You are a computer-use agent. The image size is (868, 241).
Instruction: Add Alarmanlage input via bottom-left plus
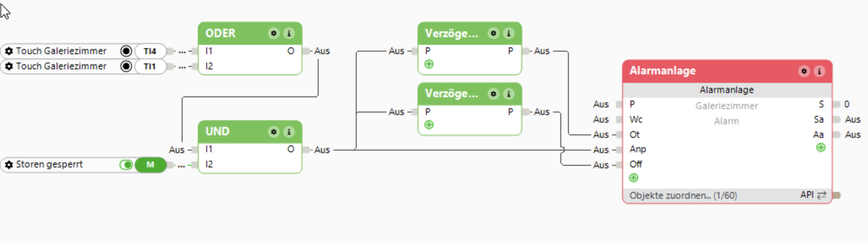633,178
